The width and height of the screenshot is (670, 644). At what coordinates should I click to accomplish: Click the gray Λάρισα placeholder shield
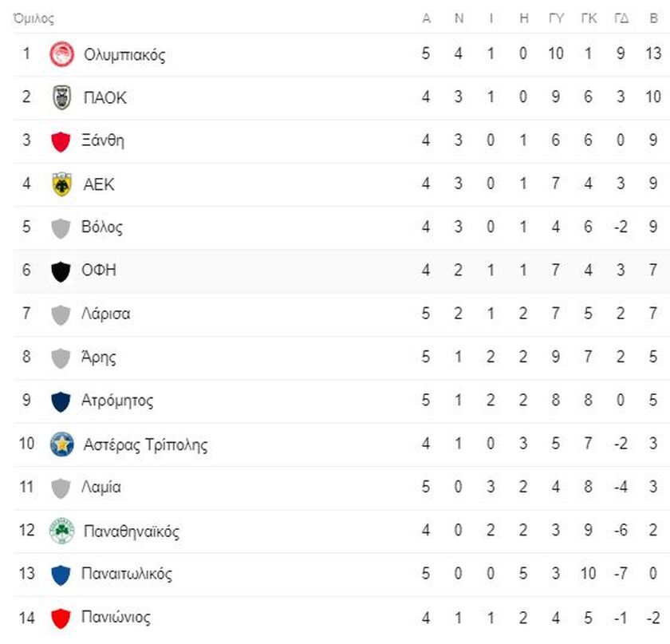61,314
